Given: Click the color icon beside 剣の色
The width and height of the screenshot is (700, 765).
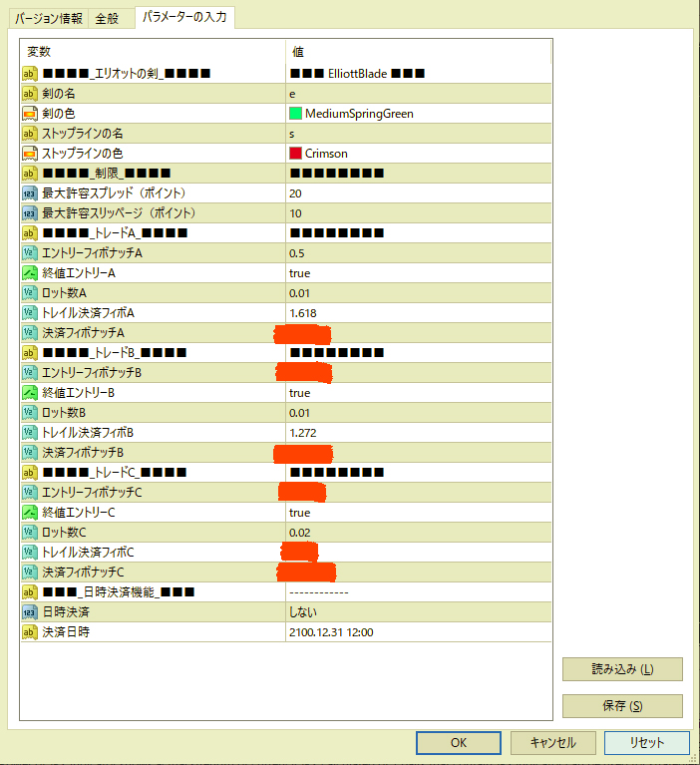Looking at the screenshot, I should (29, 114).
